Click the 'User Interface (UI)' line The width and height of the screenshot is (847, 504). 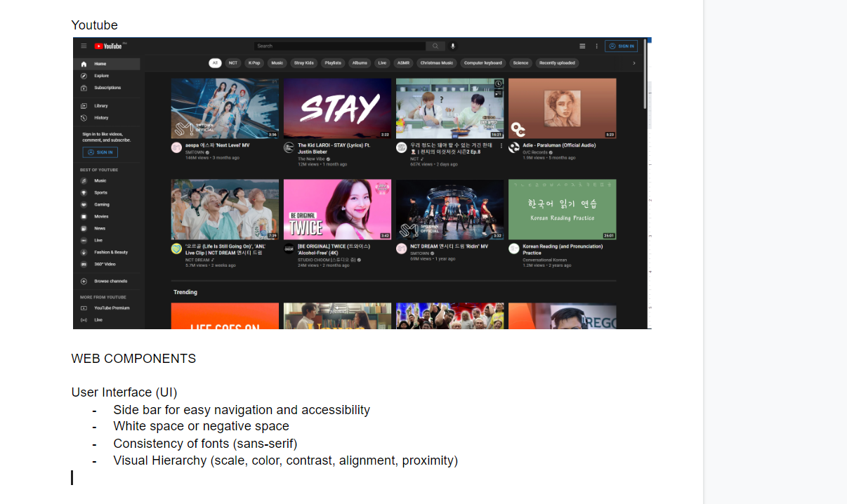pos(124,392)
